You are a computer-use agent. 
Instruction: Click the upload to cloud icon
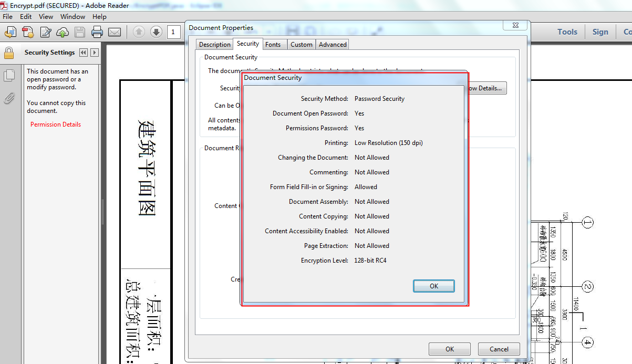click(63, 32)
